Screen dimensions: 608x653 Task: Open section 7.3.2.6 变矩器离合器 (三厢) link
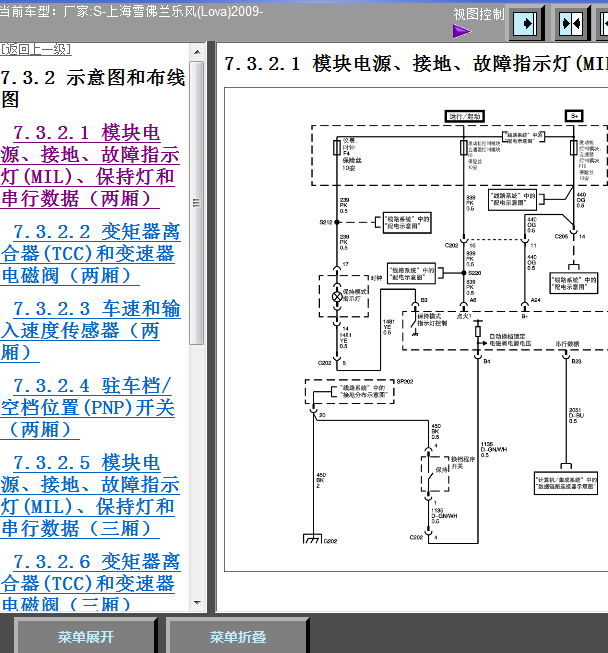[x=90, y=582]
